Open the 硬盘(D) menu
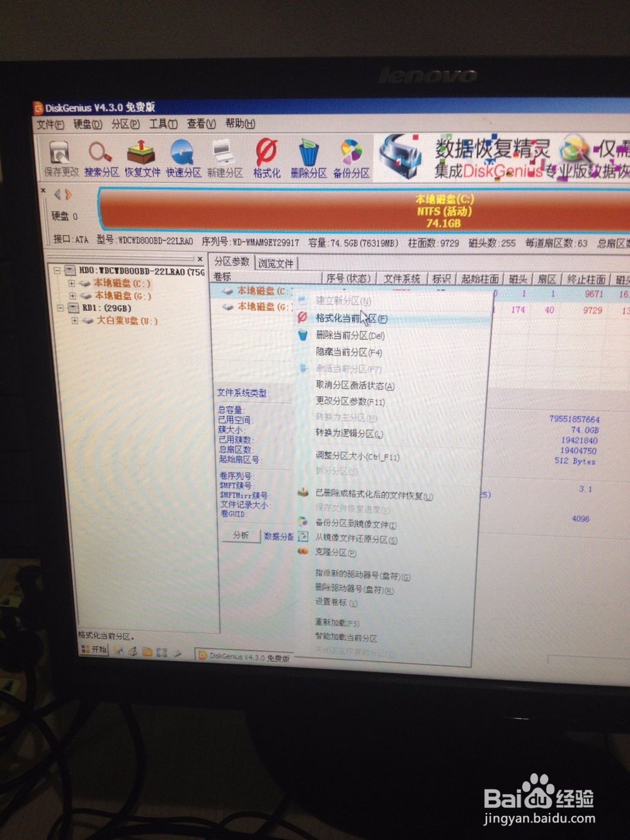Screen dimensions: 630x840 coord(87,124)
